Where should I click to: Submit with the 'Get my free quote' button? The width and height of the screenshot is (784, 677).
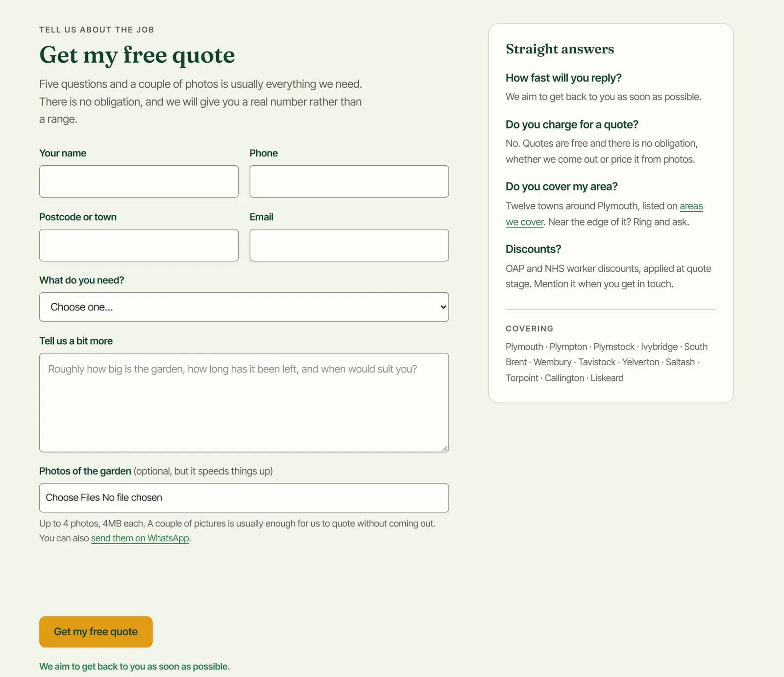click(96, 632)
